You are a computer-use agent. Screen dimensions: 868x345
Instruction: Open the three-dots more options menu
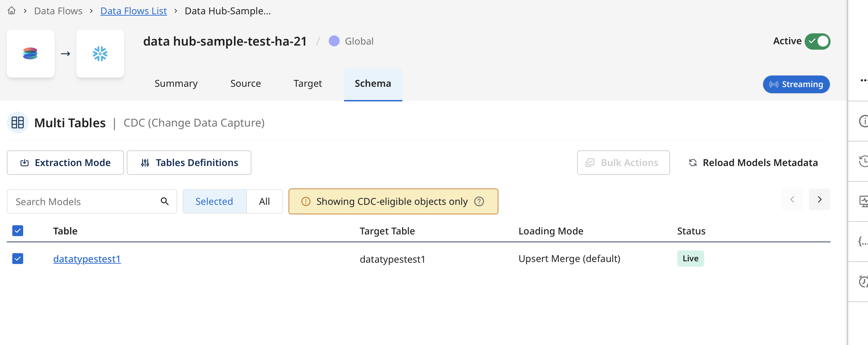click(864, 81)
